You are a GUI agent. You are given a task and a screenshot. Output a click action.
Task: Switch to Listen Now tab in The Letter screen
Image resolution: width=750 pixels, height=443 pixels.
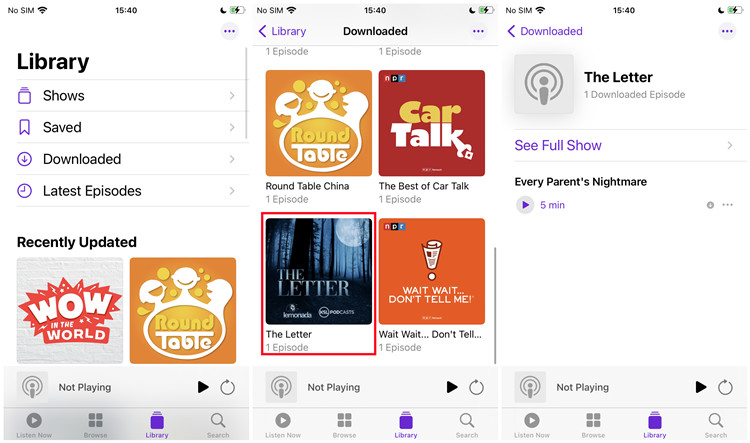coord(532,425)
